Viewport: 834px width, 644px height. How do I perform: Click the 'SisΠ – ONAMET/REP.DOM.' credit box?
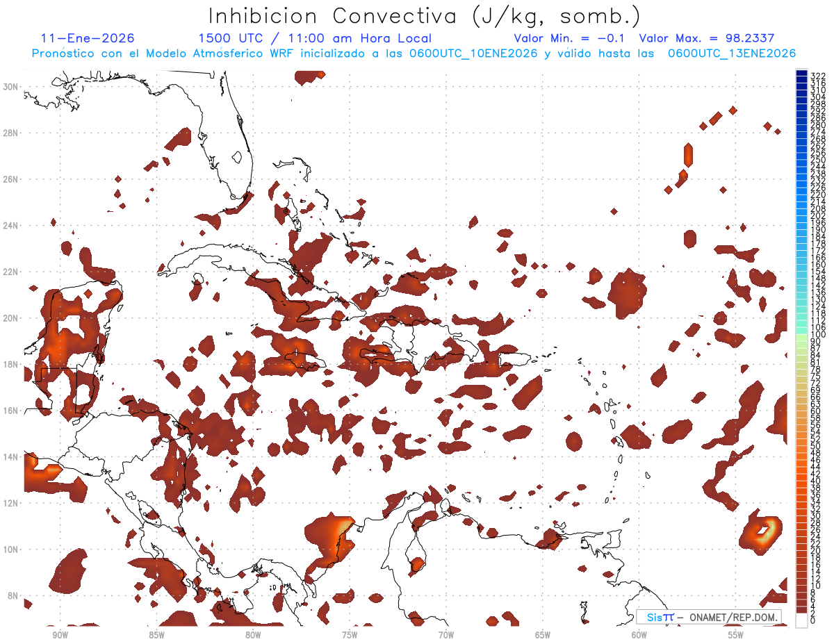tap(709, 617)
